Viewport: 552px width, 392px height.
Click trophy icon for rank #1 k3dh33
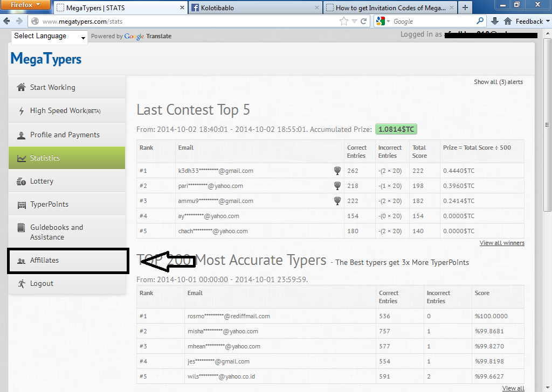(x=337, y=171)
